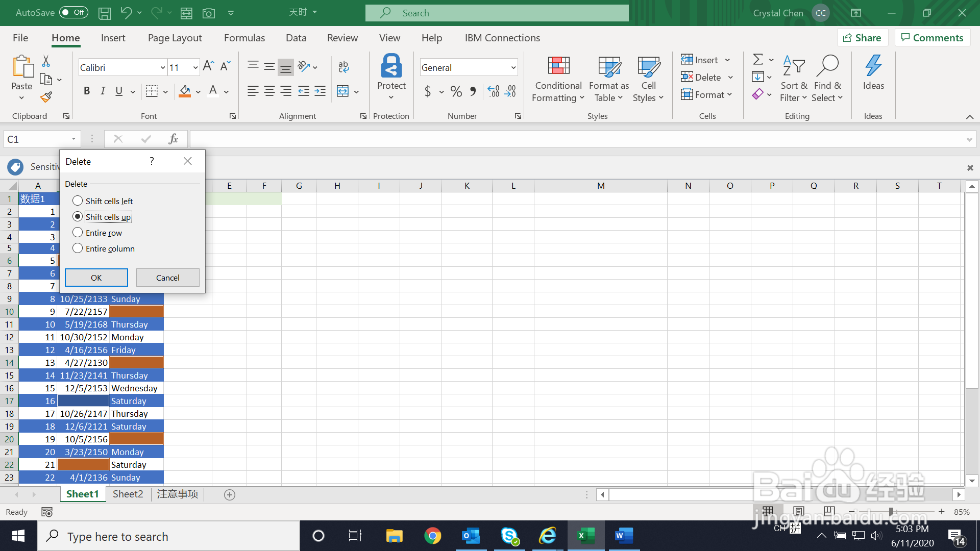Click the Protect button
Viewport: 980px width, 551px height.
(x=391, y=77)
